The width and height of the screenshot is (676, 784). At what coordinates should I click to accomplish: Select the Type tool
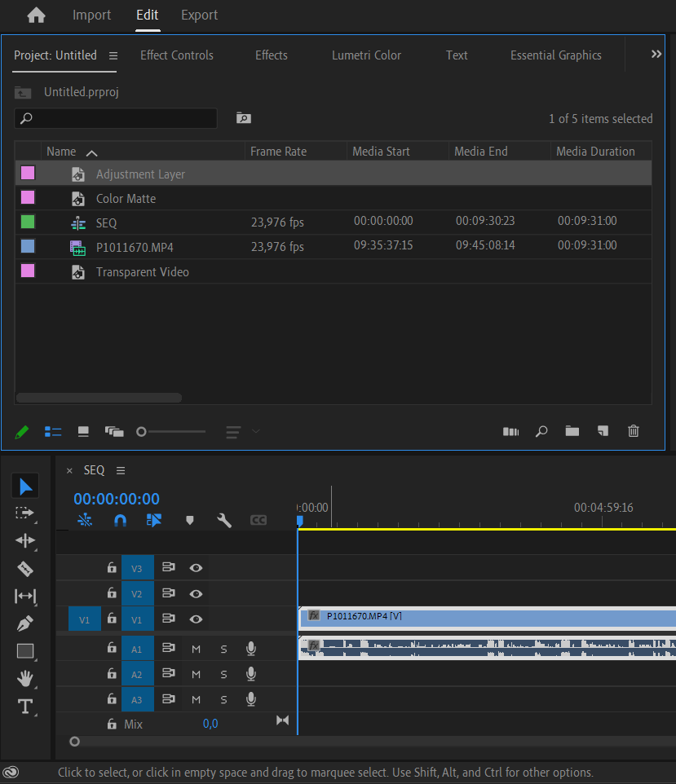25,706
